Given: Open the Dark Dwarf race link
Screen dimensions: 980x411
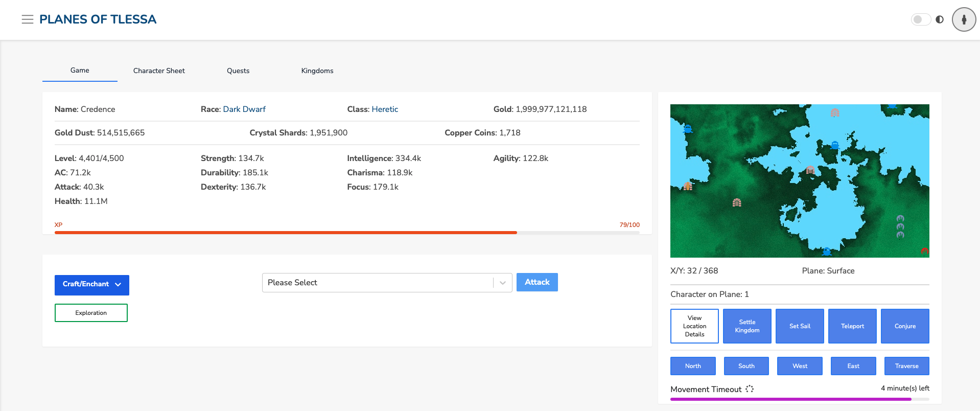Looking at the screenshot, I should pyautogui.click(x=244, y=109).
